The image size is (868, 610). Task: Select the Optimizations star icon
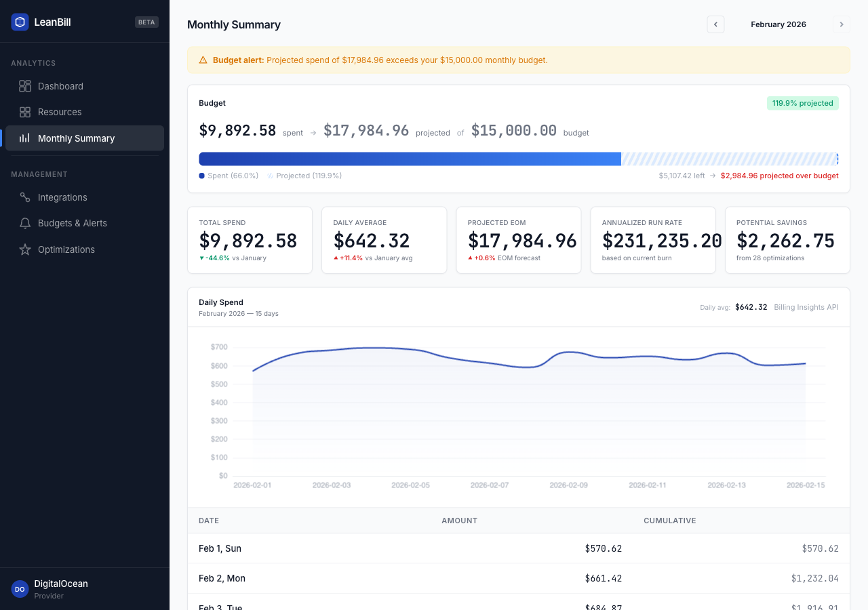click(25, 249)
